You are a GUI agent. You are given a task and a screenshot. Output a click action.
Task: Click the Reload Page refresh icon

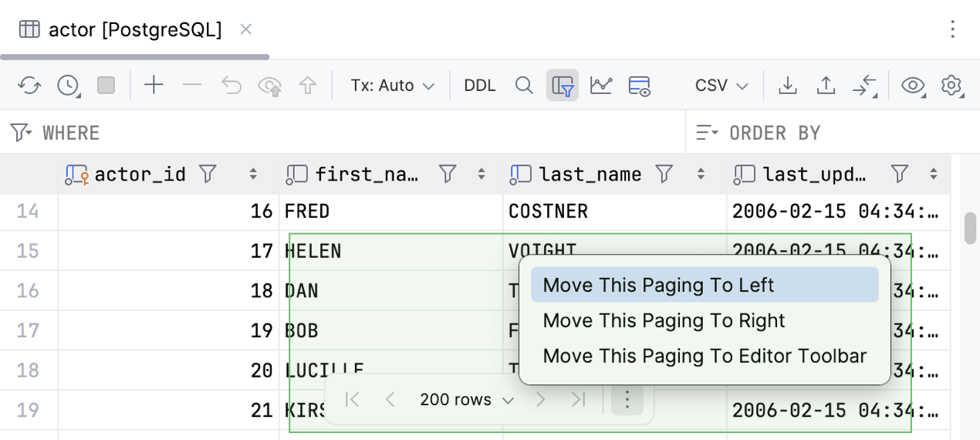pos(29,85)
